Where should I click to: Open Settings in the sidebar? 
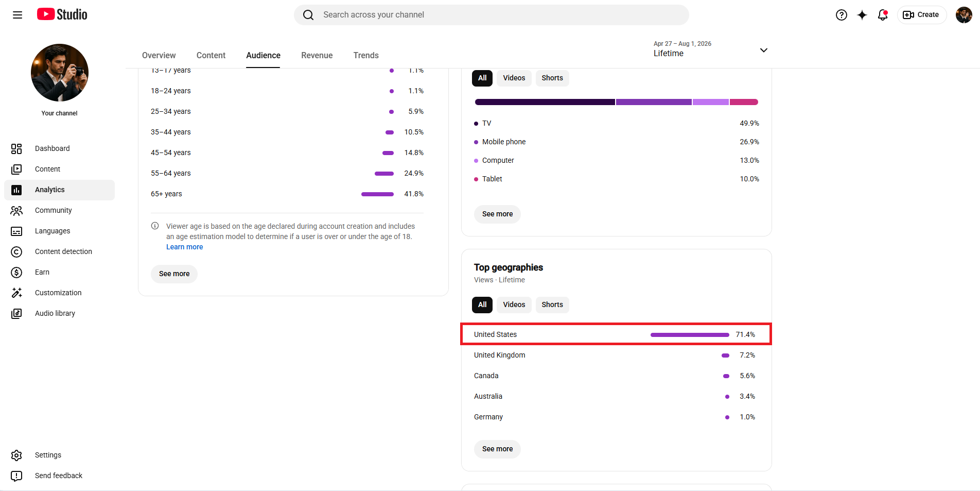click(x=59, y=455)
